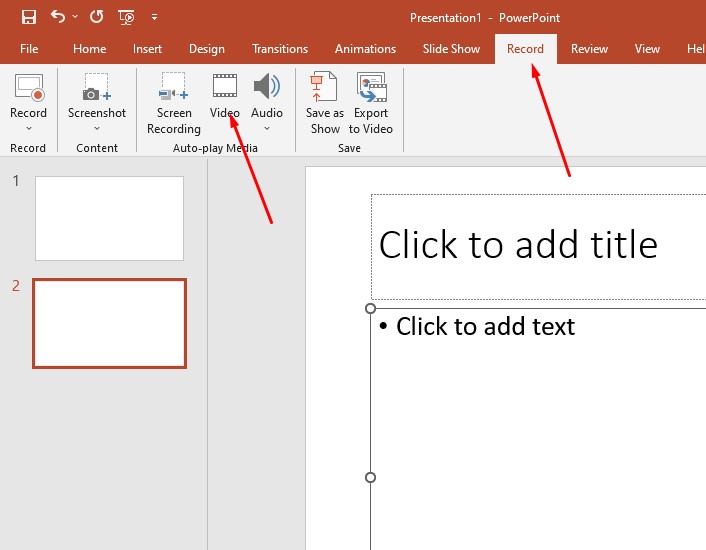Click the Save icon in quick access toolbar
Screen dimensions: 706x550
point(29,17)
